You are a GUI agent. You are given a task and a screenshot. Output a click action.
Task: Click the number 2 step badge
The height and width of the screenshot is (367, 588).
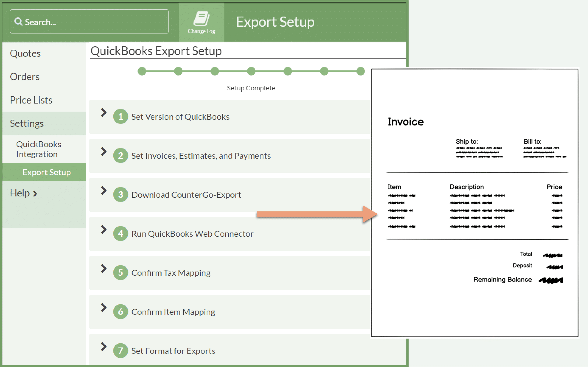(x=121, y=155)
